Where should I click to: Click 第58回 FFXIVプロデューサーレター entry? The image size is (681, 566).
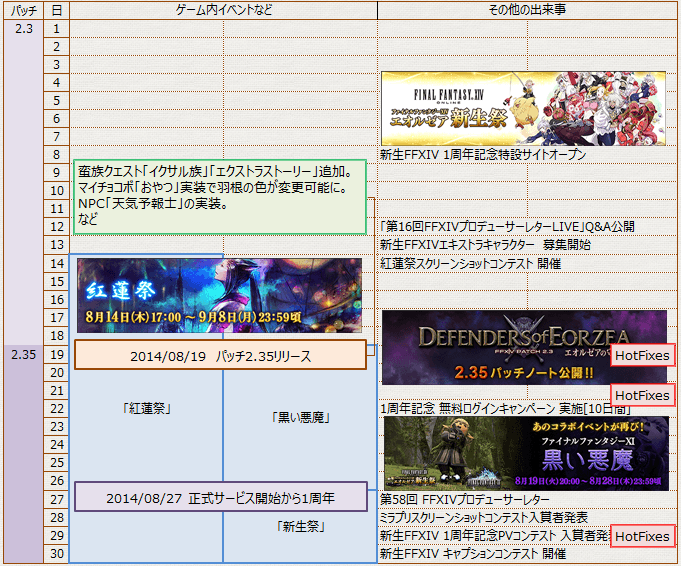pos(465,500)
